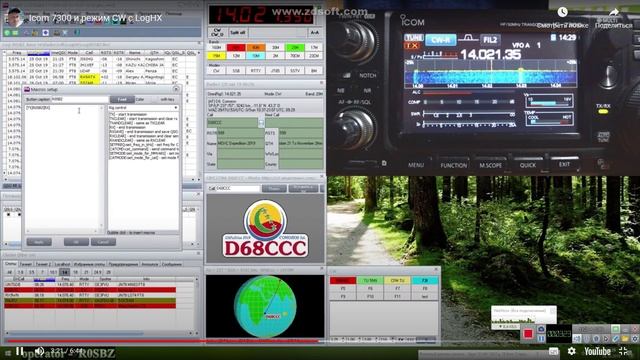Open the Announce cluster tab
This screenshot has width=640, height=360.
pos(150,264)
